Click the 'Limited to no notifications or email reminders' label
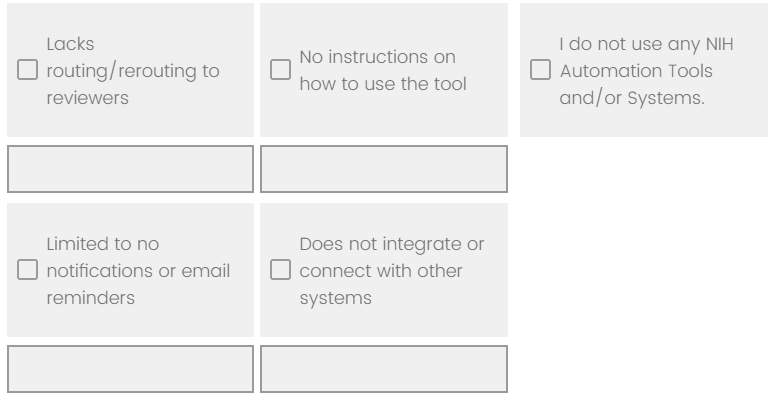The height and width of the screenshot is (402, 776). coord(138,271)
